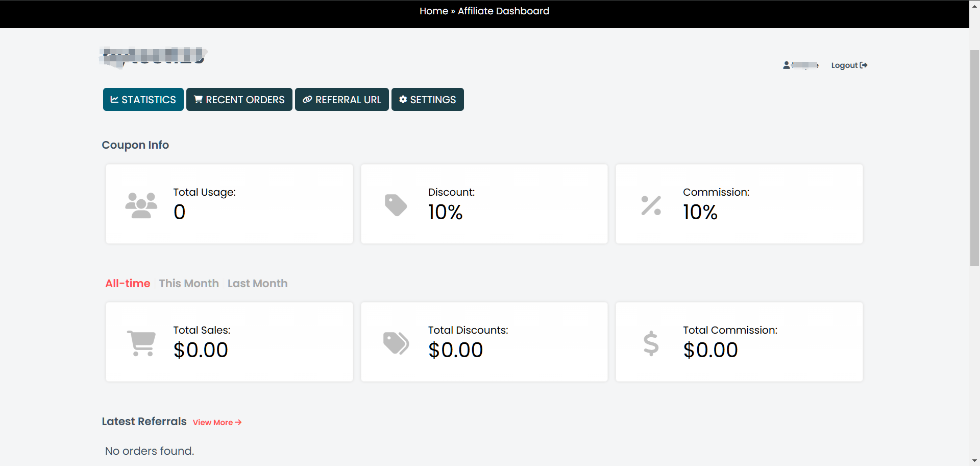Click the Commission percent icon

tap(651, 205)
